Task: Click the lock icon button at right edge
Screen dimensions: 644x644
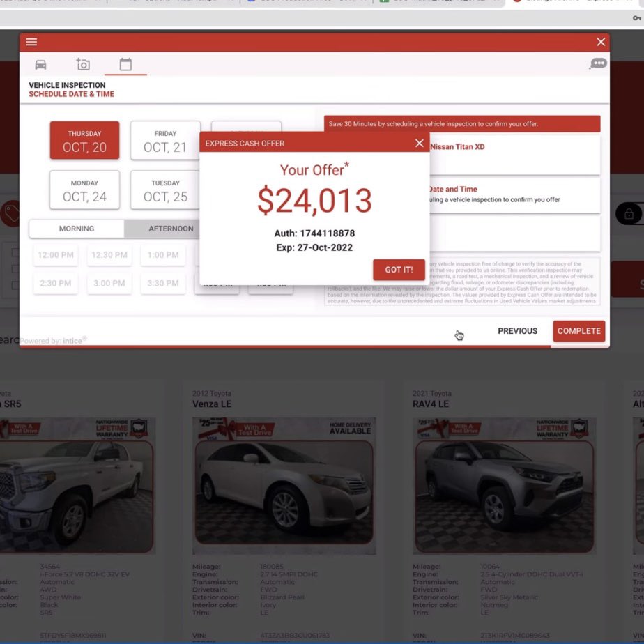Action: (x=629, y=213)
